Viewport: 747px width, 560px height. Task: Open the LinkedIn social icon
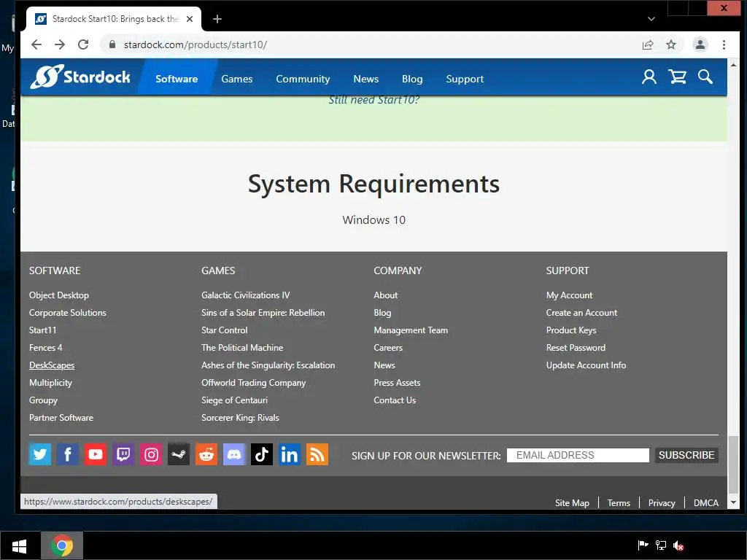pos(289,454)
